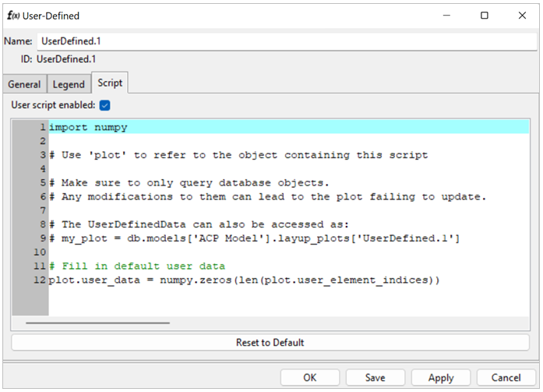Viewport: 543px width, 392px height.
Task: Uncheck the User script enabled checkbox
Action: click(x=104, y=105)
